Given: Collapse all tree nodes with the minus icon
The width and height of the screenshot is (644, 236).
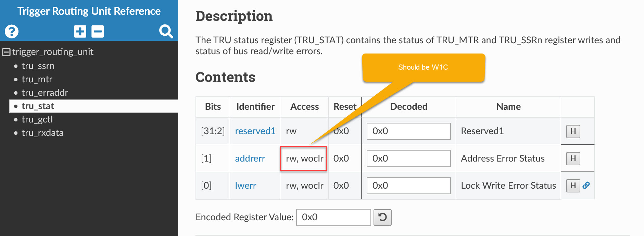Looking at the screenshot, I should 98,31.
